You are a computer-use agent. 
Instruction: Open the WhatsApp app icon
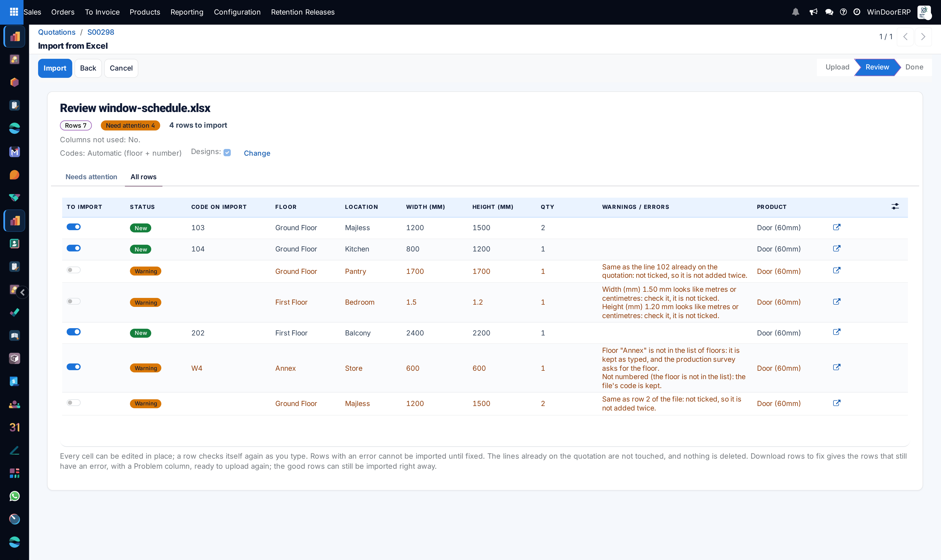14,496
